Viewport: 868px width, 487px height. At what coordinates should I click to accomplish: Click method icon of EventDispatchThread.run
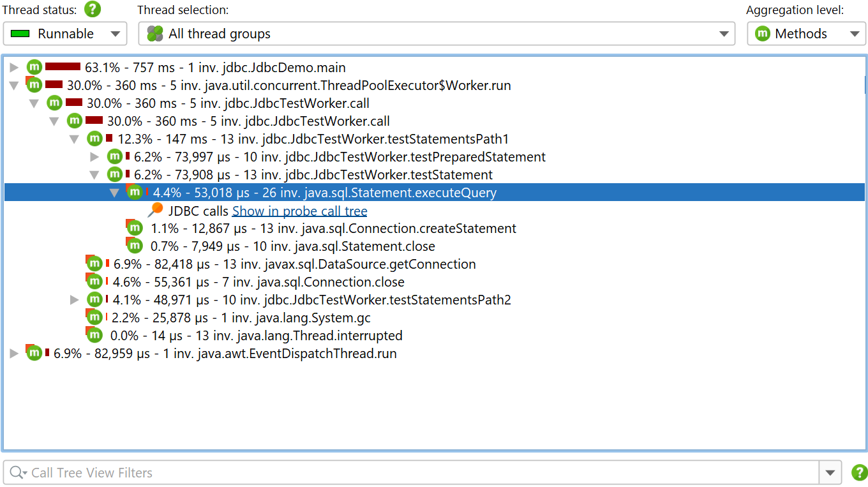[34, 353]
